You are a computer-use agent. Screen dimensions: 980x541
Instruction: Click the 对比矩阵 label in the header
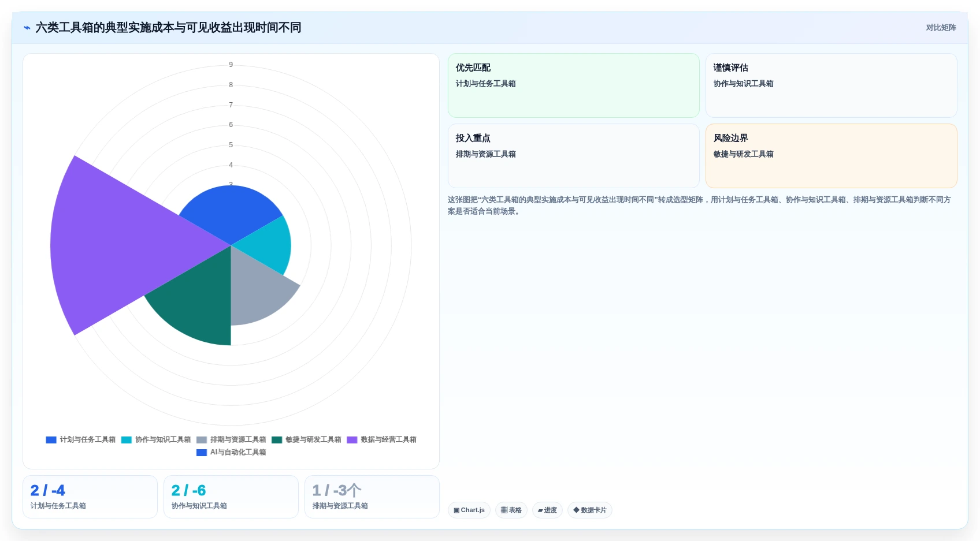(x=941, y=28)
